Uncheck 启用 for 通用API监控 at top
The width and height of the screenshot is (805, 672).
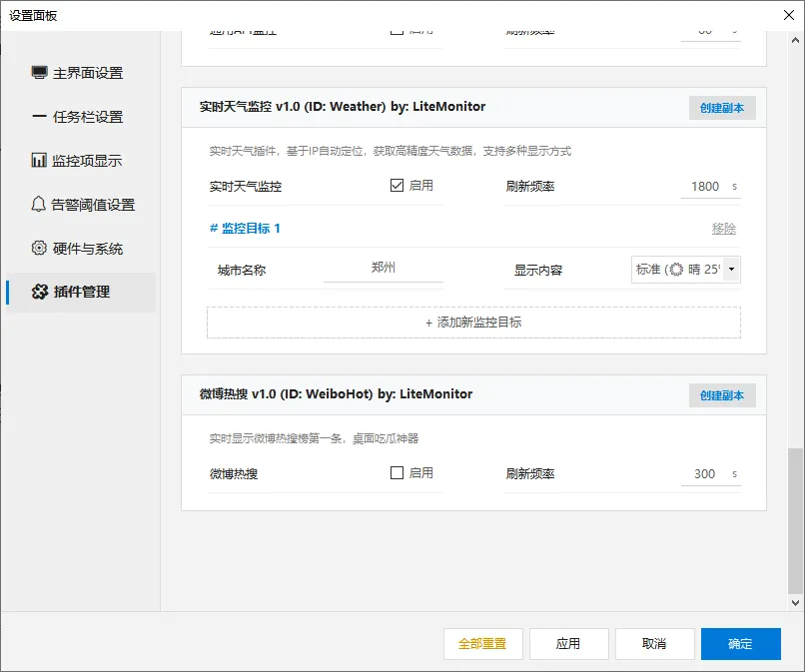398,29
